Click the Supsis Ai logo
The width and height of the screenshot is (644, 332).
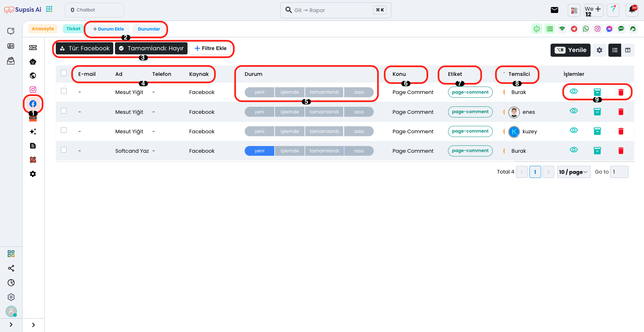click(23, 10)
